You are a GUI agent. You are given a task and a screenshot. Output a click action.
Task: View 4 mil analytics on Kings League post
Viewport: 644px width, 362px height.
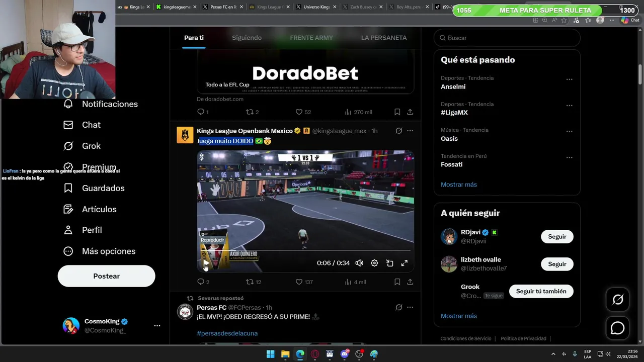pyautogui.click(x=355, y=282)
